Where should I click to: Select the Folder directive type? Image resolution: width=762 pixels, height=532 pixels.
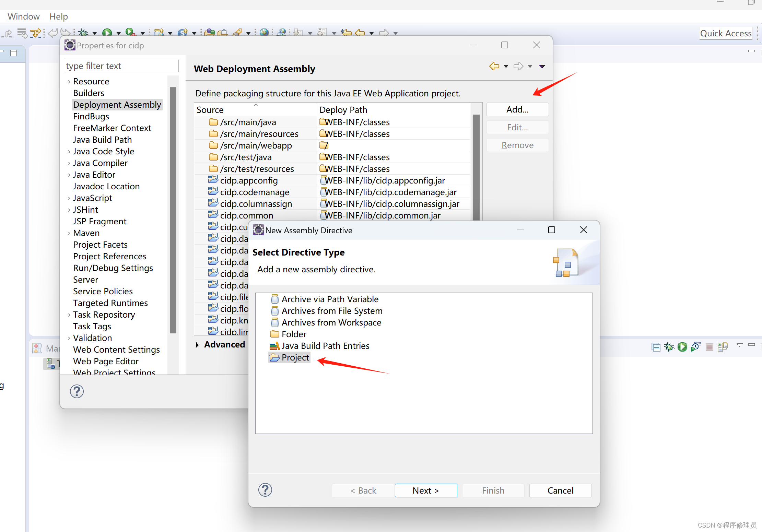pos(289,334)
